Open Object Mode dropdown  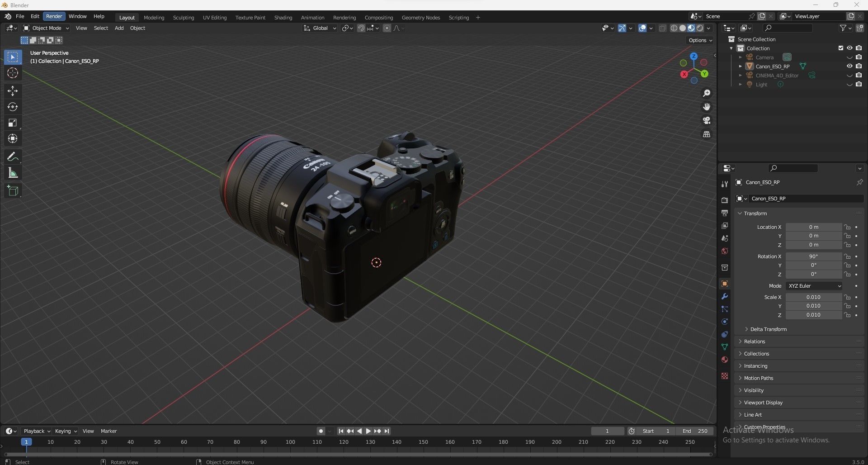click(46, 28)
